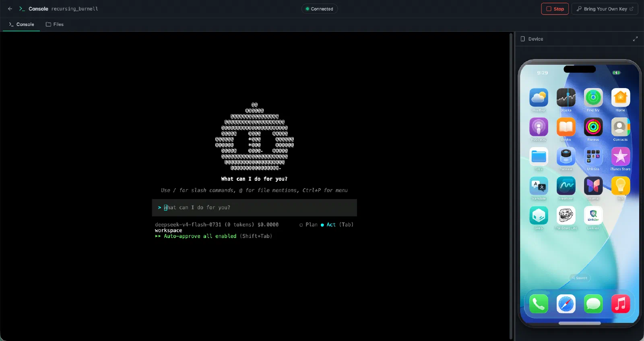Tap the Phone icon in dock

click(x=539, y=304)
